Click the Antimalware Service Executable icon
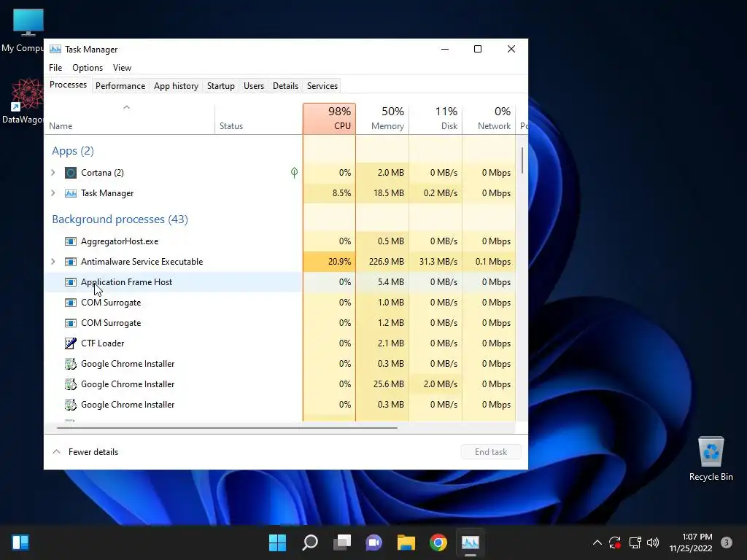This screenshot has height=560, width=747. pos(71,262)
